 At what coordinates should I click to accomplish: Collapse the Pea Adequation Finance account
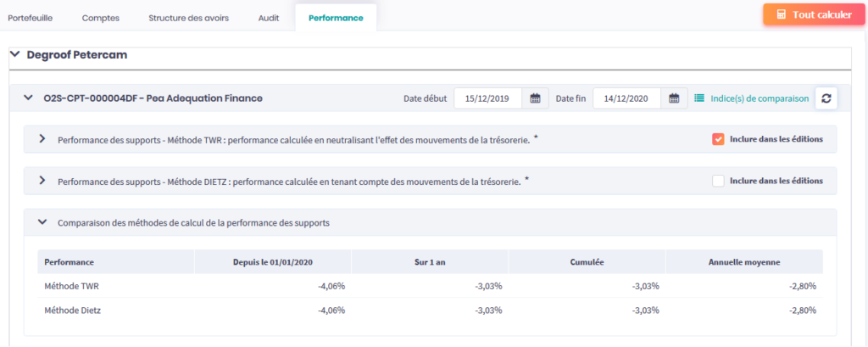tap(29, 98)
